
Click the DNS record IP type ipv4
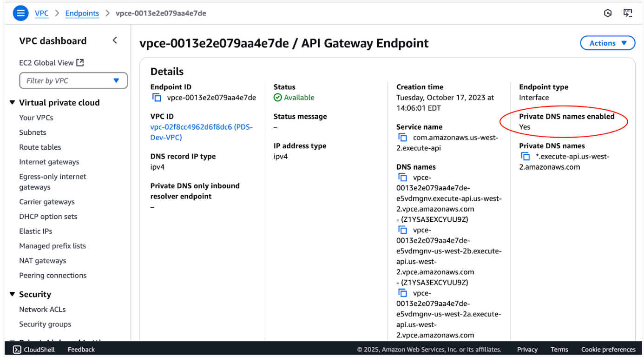tap(158, 167)
